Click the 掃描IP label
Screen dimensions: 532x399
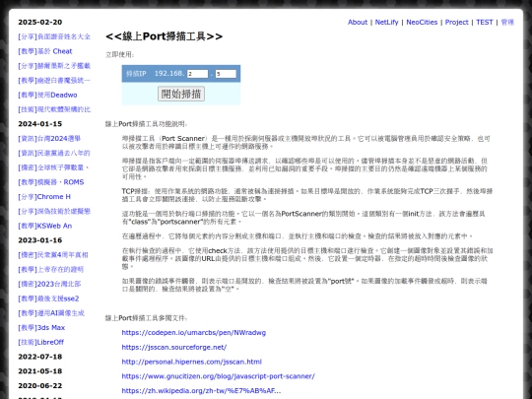(136, 74)
